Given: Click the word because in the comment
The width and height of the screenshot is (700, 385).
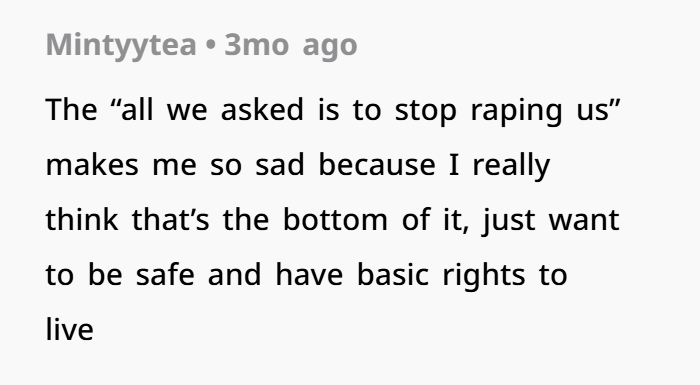Looking at the screenshot, I should [x=377, y=165].
